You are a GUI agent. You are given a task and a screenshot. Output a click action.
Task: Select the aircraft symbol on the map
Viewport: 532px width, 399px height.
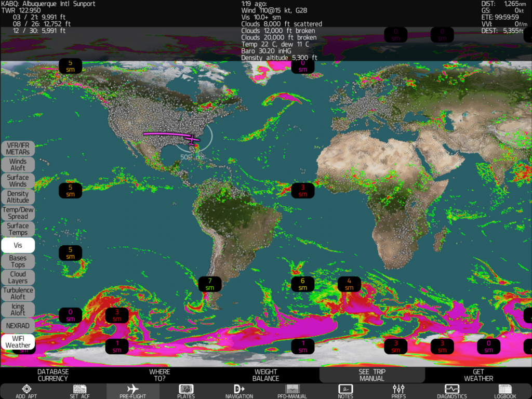coord(193,139)
